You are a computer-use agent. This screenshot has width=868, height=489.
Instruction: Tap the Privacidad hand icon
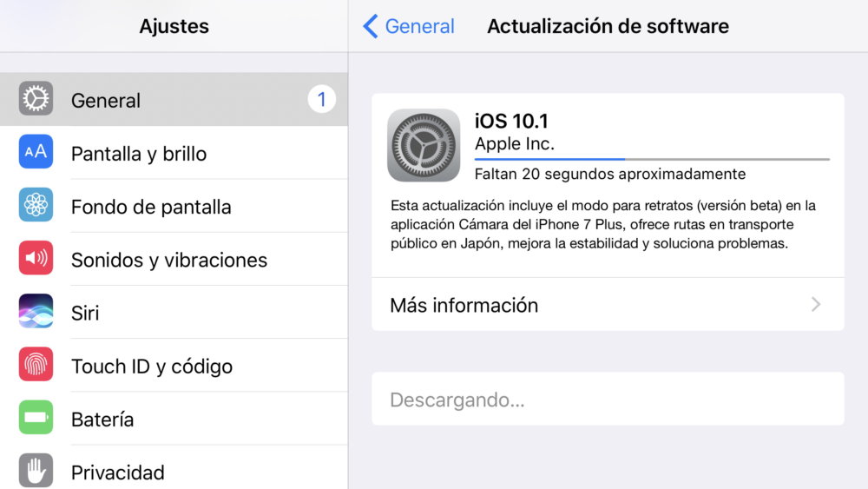click(36, 471)
